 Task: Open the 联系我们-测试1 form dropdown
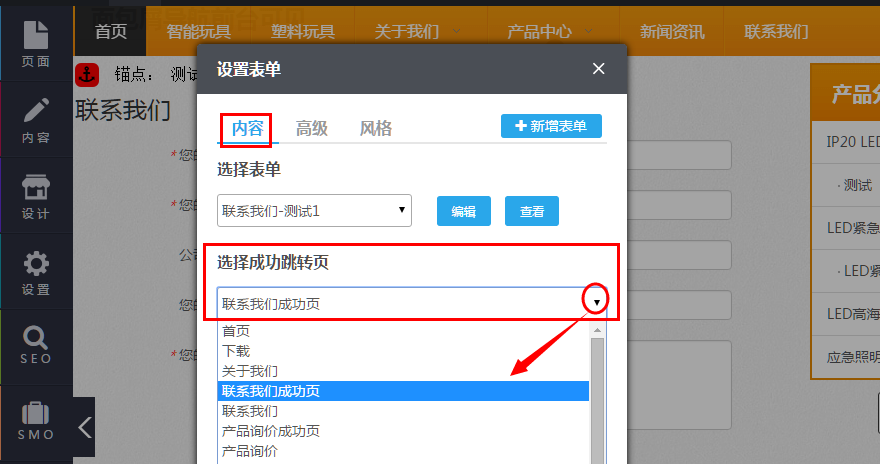314,211
